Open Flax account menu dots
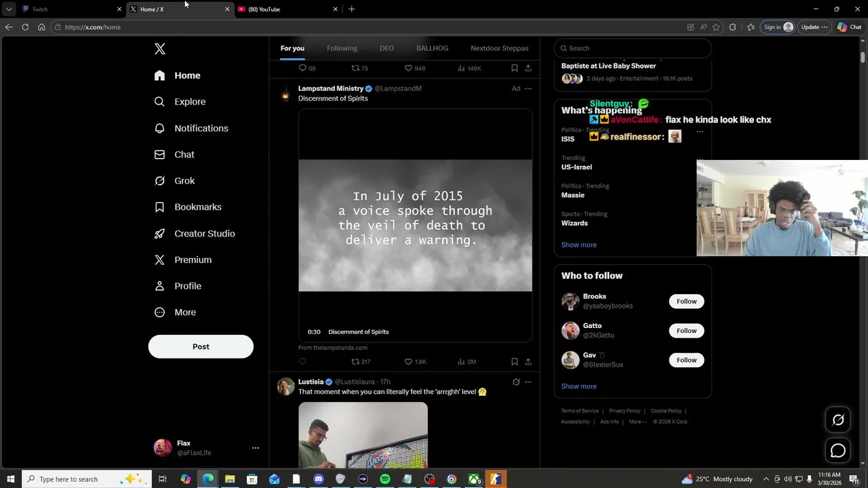The height and width of the screenshot is (488, 868). click(x=256, y=448)
